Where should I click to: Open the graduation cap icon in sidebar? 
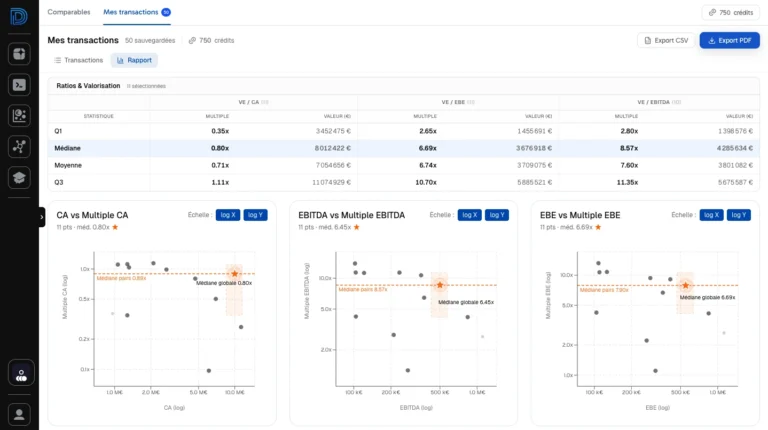(x=19, y=177)
